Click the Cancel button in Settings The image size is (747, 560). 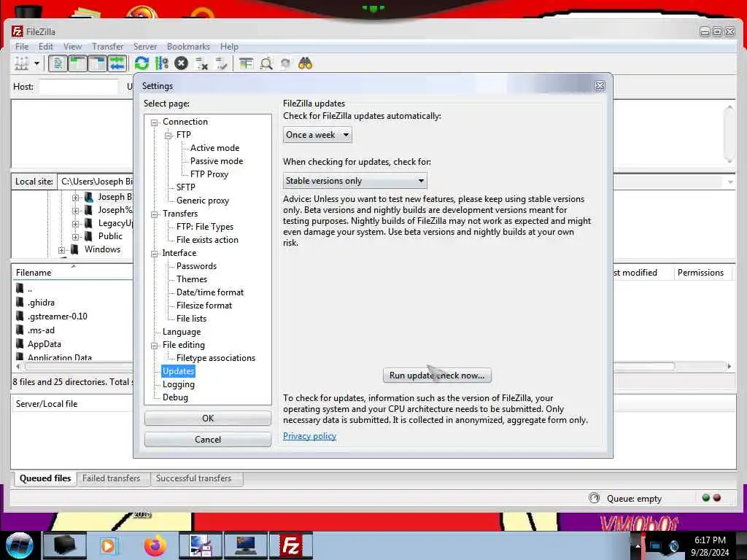click(208, 439)
